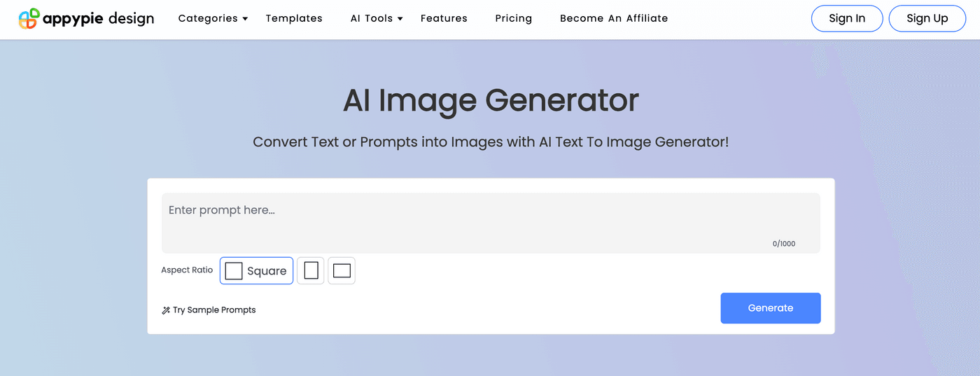
Task: Expand the AI Tools dropdown arrow
Action: click(400, 19)
